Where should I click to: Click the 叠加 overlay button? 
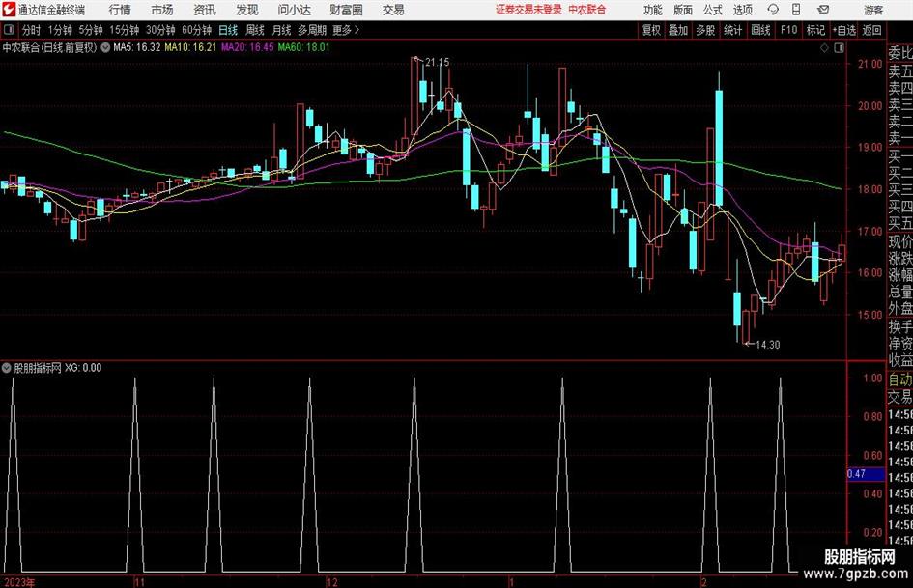click(x=678, y=30)
